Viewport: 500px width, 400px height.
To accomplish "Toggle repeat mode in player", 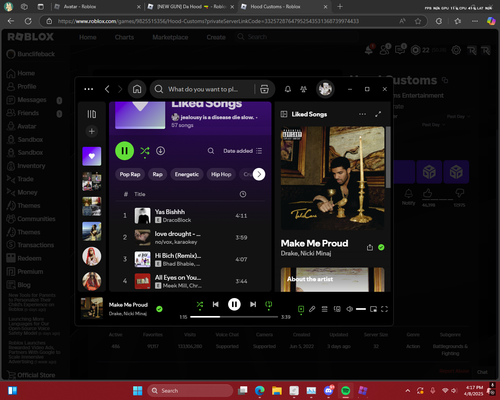I will click(269, 304).
